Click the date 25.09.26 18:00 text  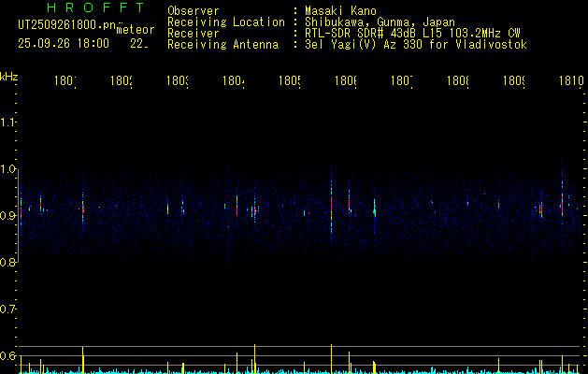[64, 44]
